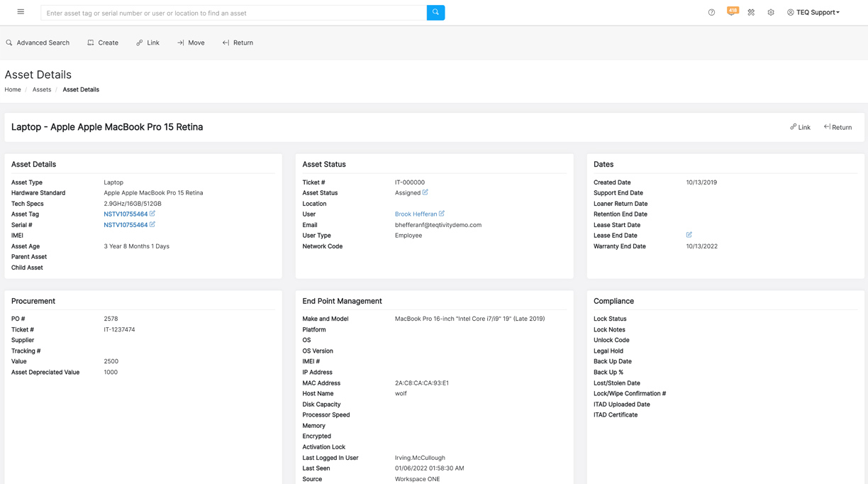Open the Brook Hefferan user link
This screenshot has width=868, height=484.
416,214
